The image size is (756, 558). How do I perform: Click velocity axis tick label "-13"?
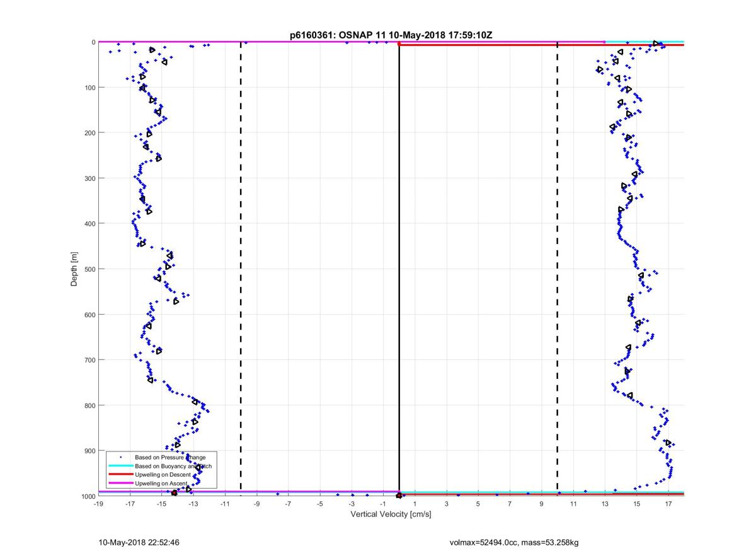(x=193, y=504)
